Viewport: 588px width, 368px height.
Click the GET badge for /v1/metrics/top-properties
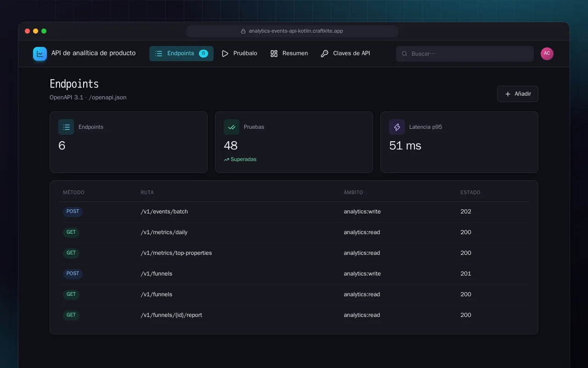[71, 253]
